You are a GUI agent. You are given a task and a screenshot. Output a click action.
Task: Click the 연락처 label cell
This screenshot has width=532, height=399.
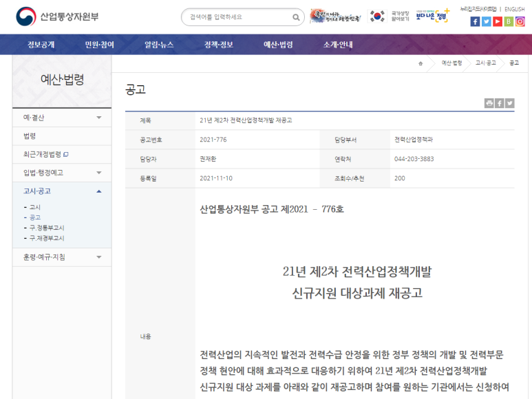[354, 159]
